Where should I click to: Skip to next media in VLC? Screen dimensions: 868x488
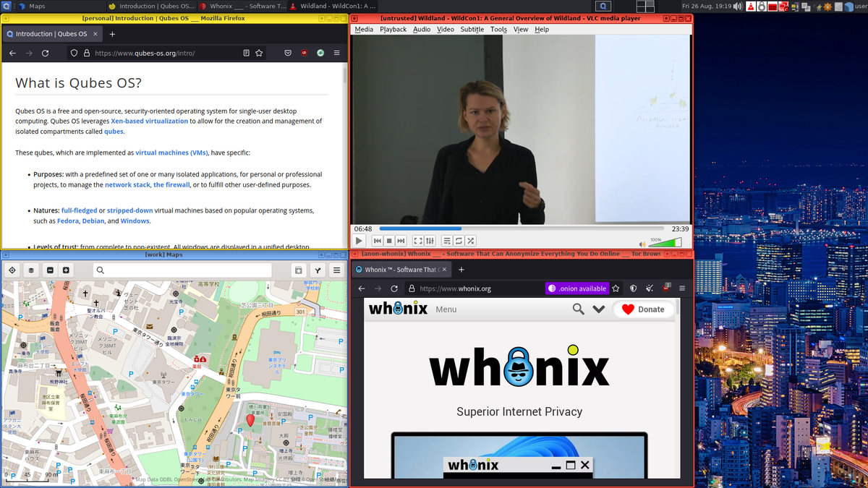tap(401, 241)
